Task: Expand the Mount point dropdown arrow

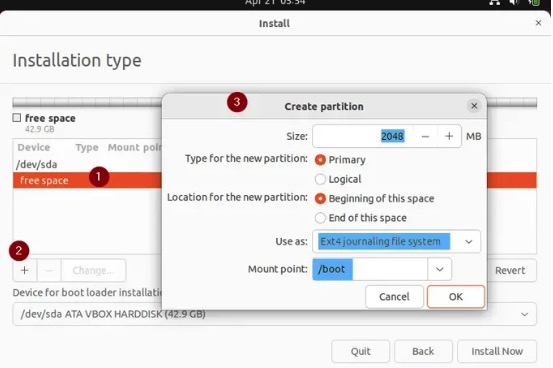Action: pos(439,270)
